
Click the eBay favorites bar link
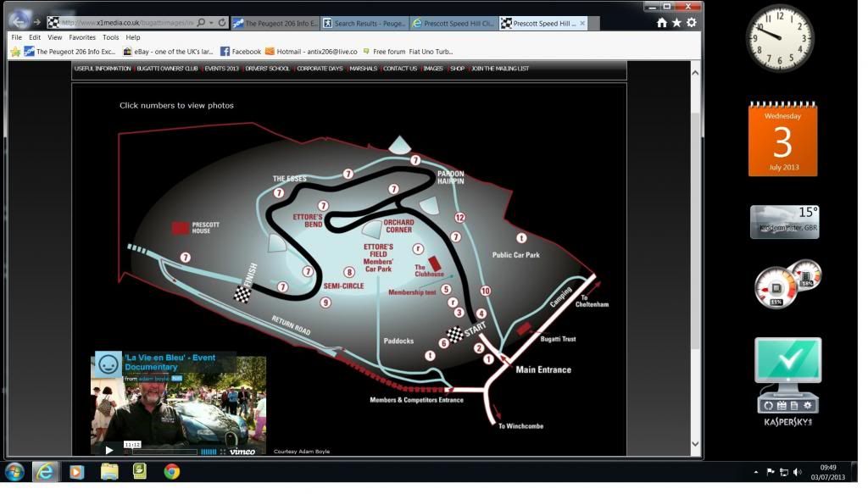[x=168, y=52]
